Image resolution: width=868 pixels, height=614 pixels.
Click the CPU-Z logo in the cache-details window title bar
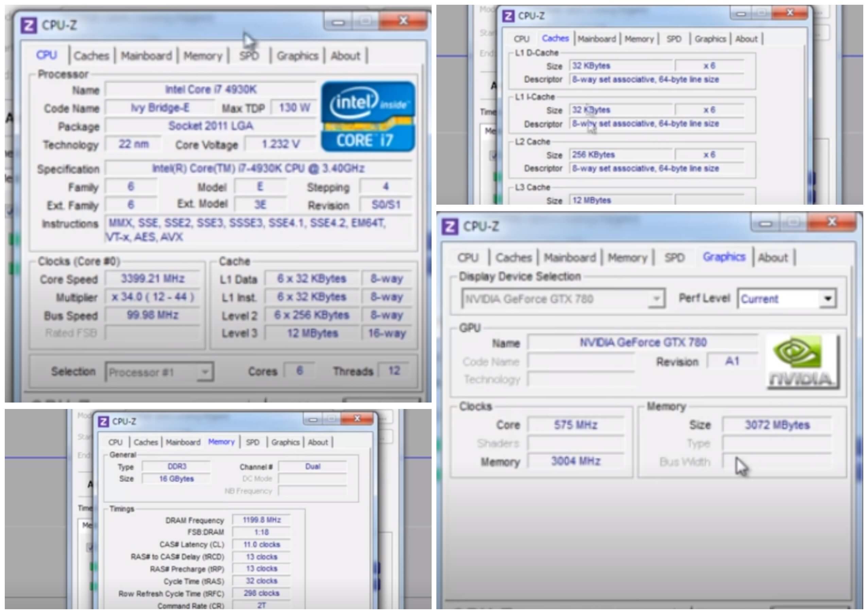[x=508, y=16]
